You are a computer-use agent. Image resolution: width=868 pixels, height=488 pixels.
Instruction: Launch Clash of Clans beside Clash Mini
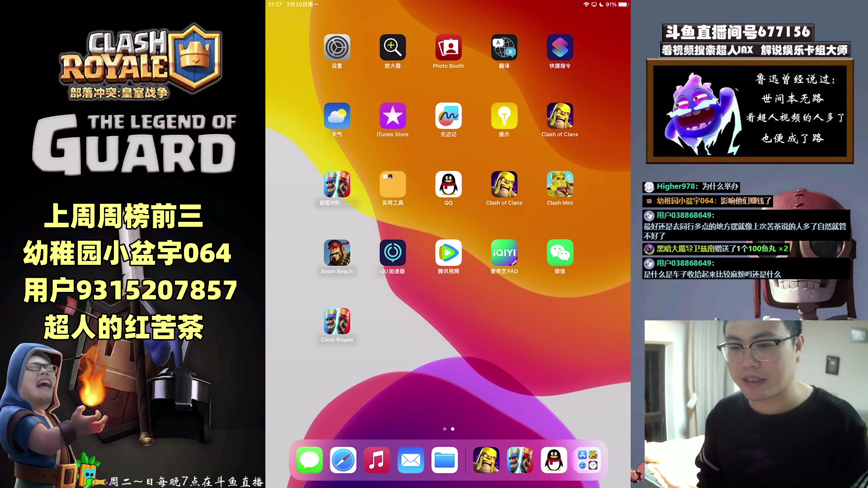point(504,184)
